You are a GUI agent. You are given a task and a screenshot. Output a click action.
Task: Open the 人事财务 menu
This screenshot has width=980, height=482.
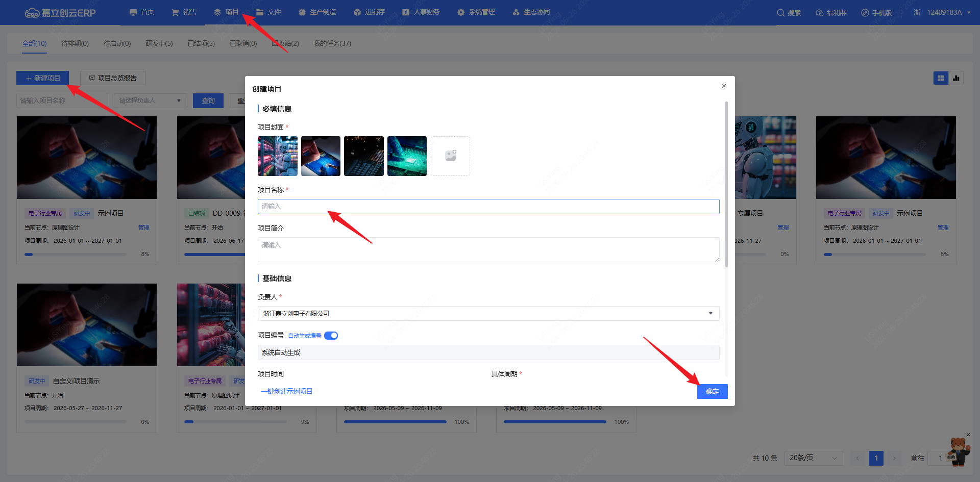point(421,12)
